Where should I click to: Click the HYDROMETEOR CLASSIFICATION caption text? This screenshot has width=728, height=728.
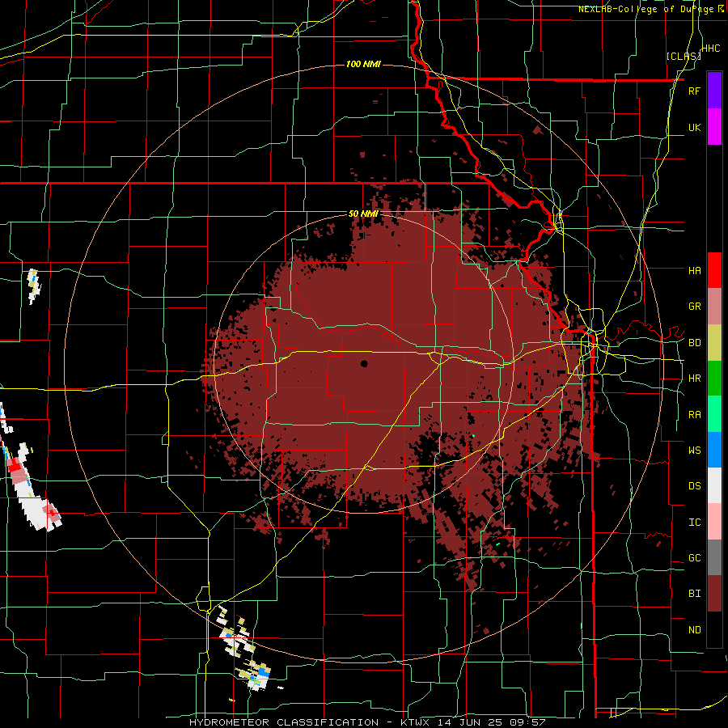coord(284,722)
